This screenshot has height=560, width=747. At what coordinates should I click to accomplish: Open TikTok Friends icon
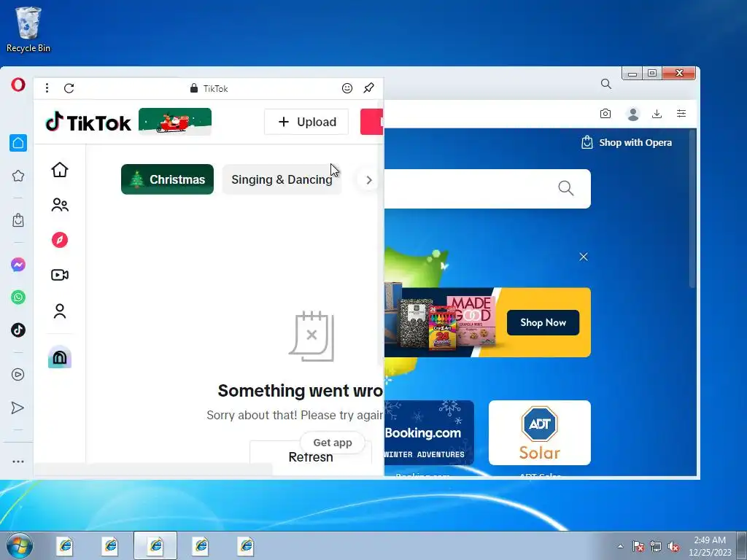click(x=60, y=205)
